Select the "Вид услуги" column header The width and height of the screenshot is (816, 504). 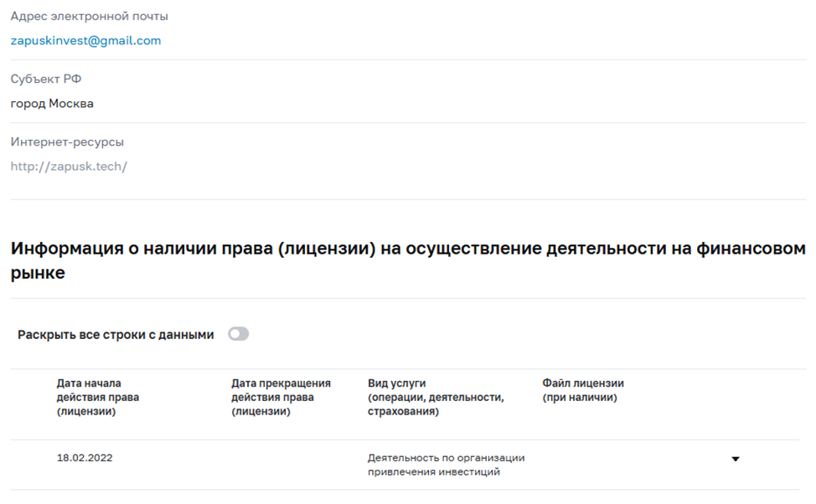tap(436, 397)
